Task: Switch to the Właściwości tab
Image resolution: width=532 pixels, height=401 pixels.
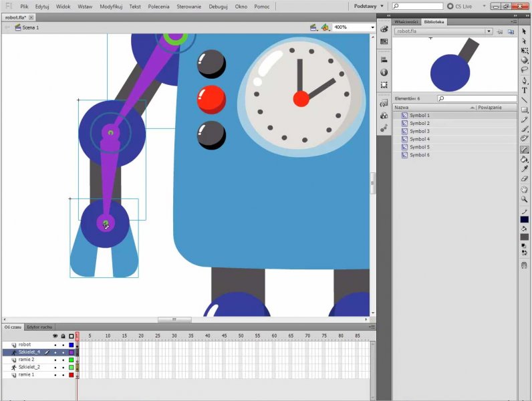Action: (x=406, y=22)
